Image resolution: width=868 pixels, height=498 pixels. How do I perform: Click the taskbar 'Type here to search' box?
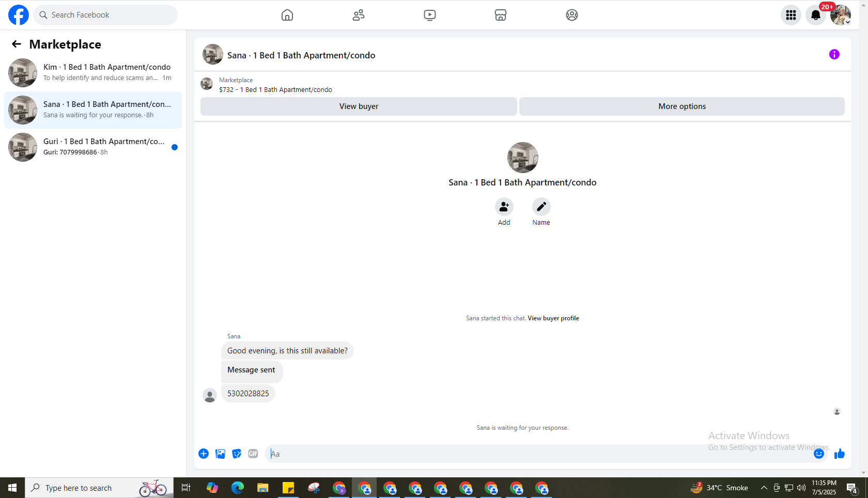pyautogui.click(x=99, y=488)
